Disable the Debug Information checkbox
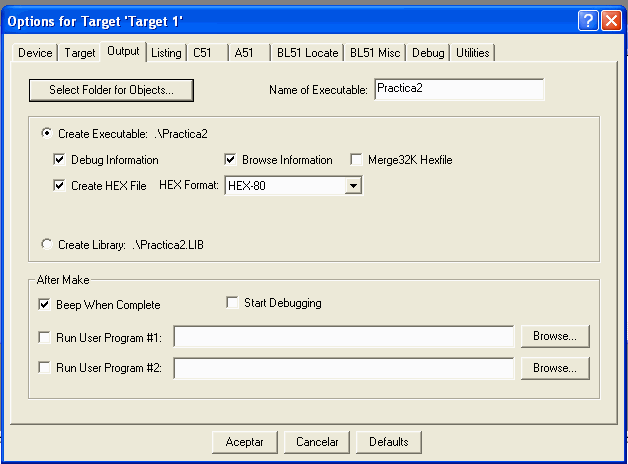This screenshot has height=464, width=628. click(x=60, y=159)
